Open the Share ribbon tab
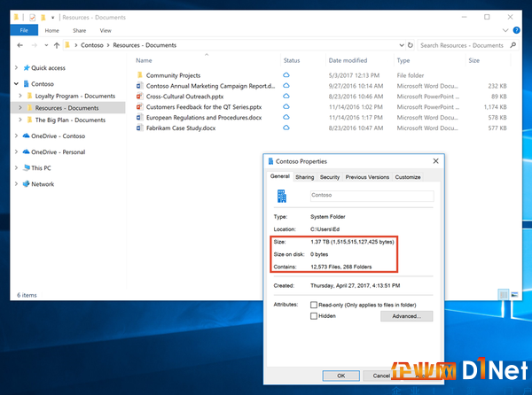This screenshot has width=532, height=395. [x=80, y=30]
